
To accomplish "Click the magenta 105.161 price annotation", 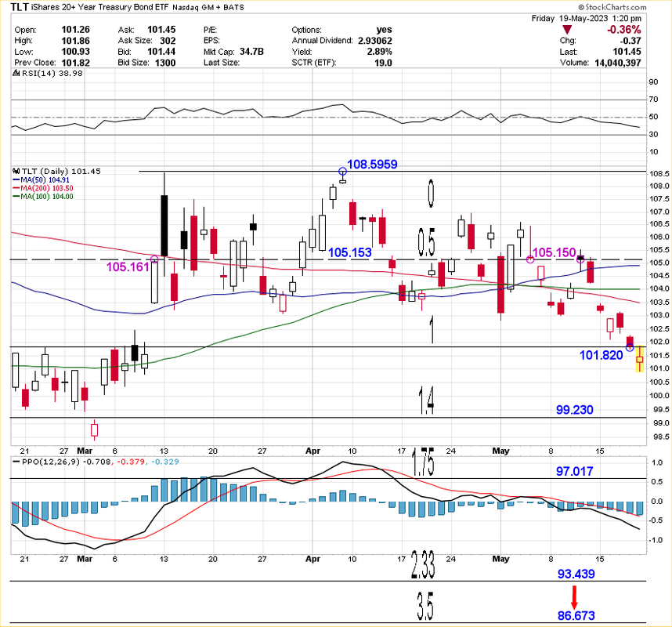I will point(128,267).
